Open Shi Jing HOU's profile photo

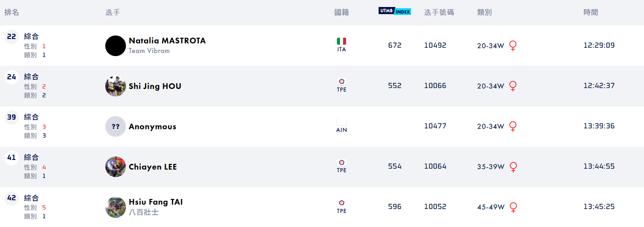click(x=115, y=86)
